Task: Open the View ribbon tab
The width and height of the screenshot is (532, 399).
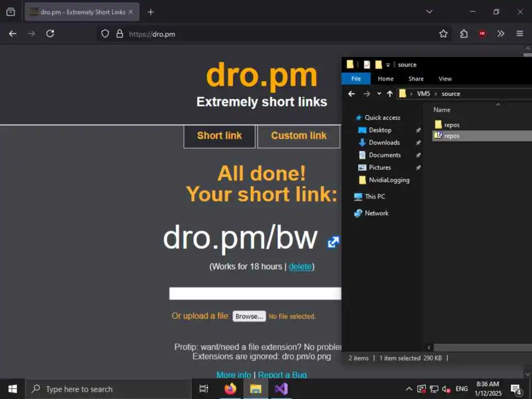Action: (x=445, y=79)
